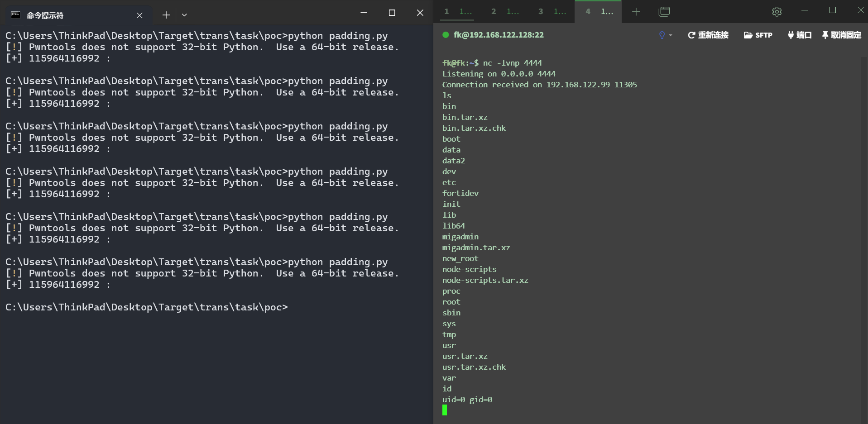
Task: Maximize the SSH client window
Action: [x=833, y=10]
